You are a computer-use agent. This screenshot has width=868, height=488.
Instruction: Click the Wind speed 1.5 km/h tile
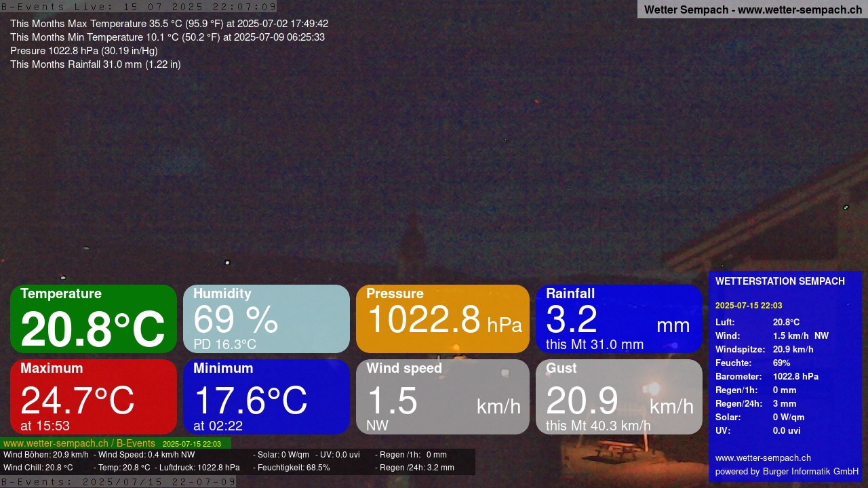click(x=443, y=396)
